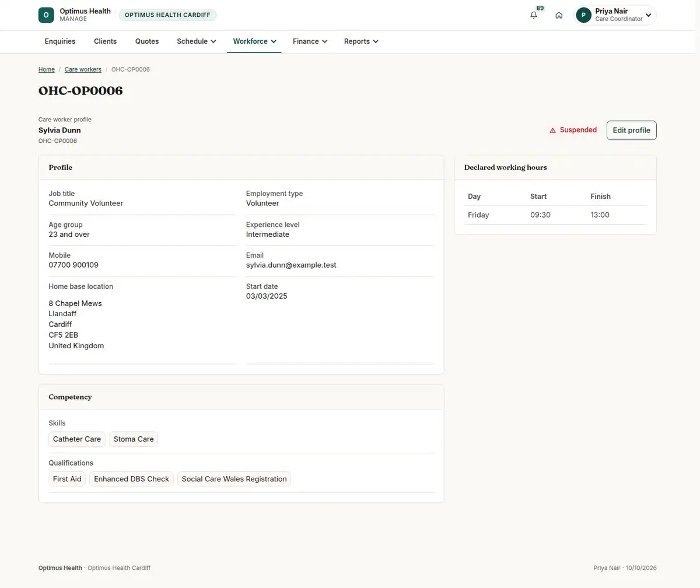The height and width of the screenshot is (588, 700).
Task: Click the Suspended status label
Action: [578, 130]
